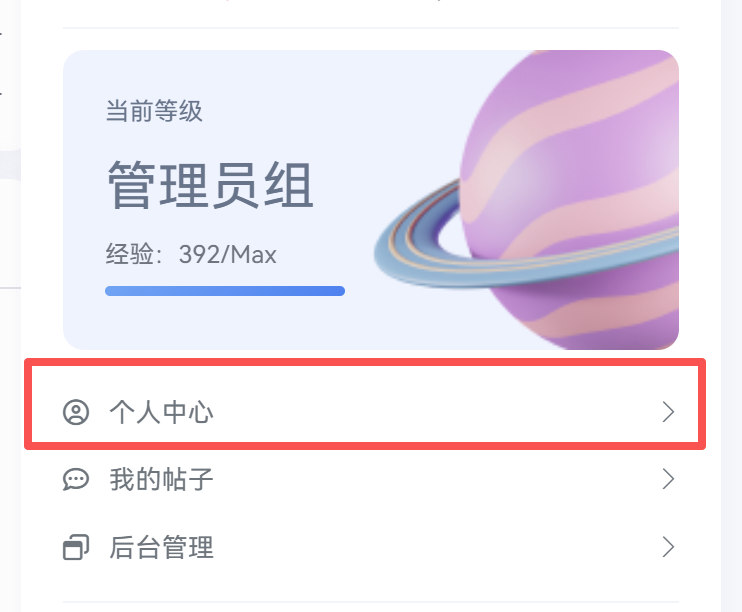Click the chat bubble icon beside 我的帖子
The image size is (742, 612).
(x=76, y=480)
